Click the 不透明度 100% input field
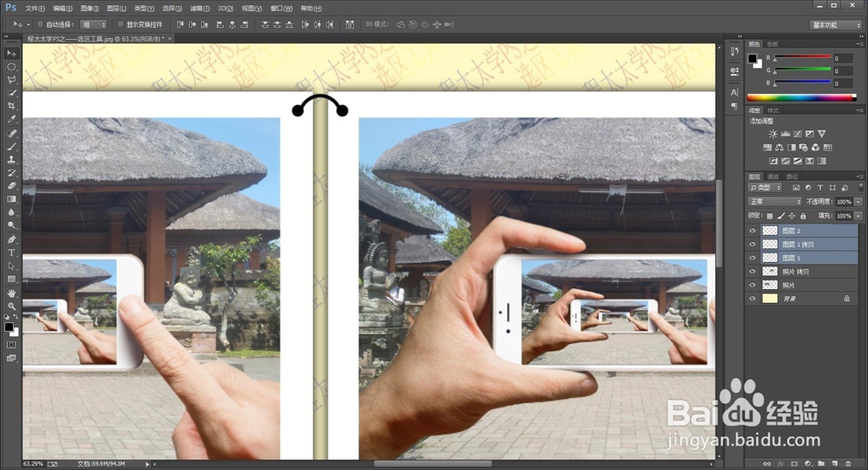Screen dimensions: 868x470 pyautogui.click(x=844, y=202)
